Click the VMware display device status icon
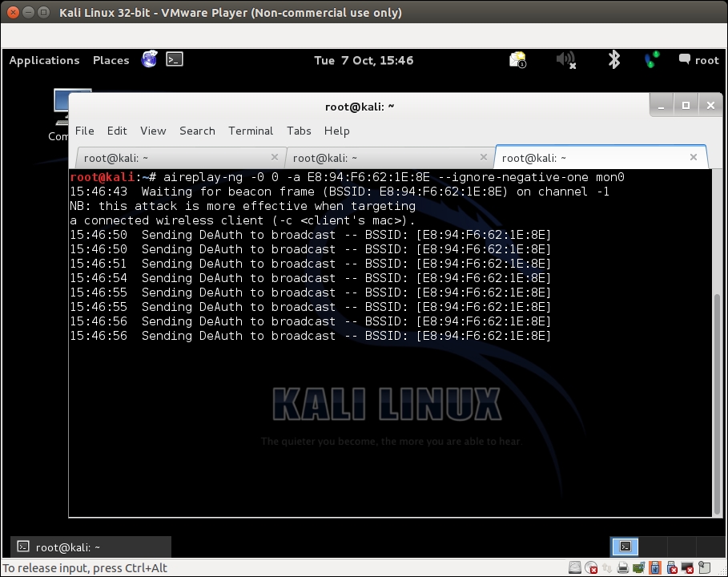728x577 pixels. [x=687, y=567]
